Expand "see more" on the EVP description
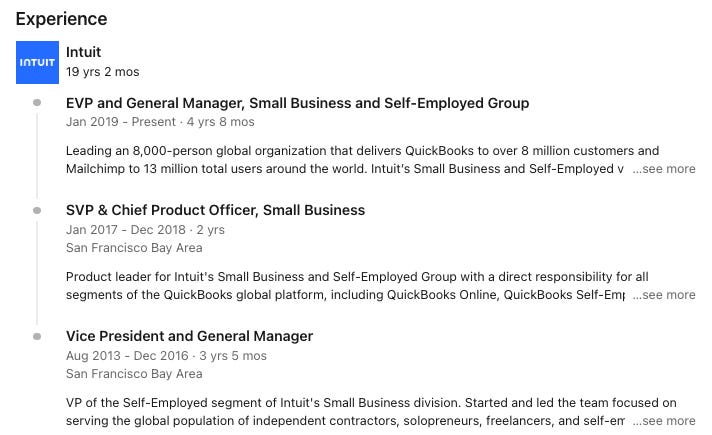The width and height of the screenshot is (712, 435). click(667, 169)
